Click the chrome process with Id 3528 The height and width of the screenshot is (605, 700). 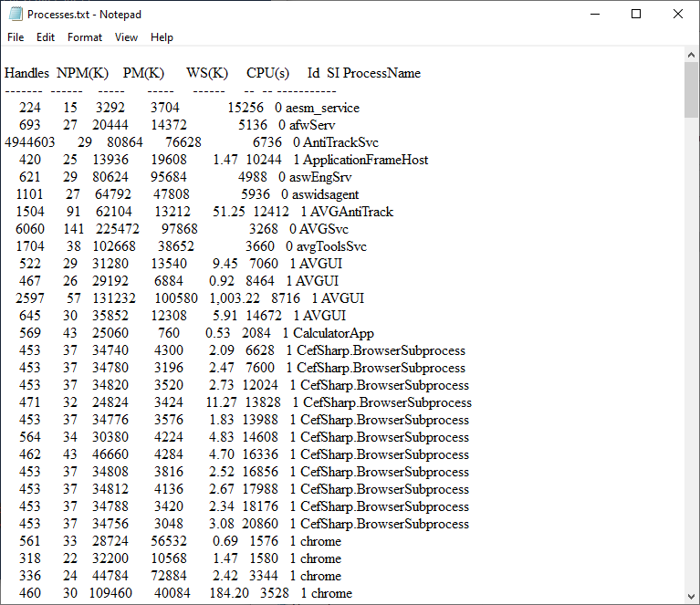tap(331, 593)
